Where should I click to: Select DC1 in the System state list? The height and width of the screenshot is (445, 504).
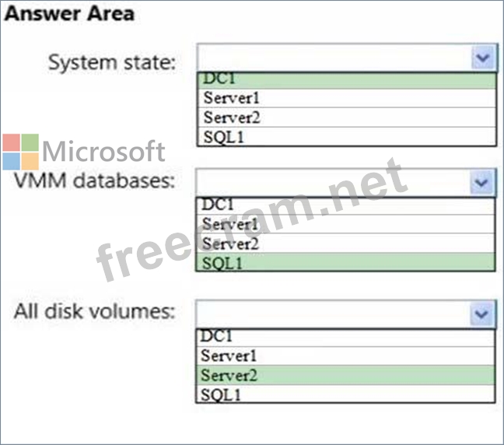[347, 80]
